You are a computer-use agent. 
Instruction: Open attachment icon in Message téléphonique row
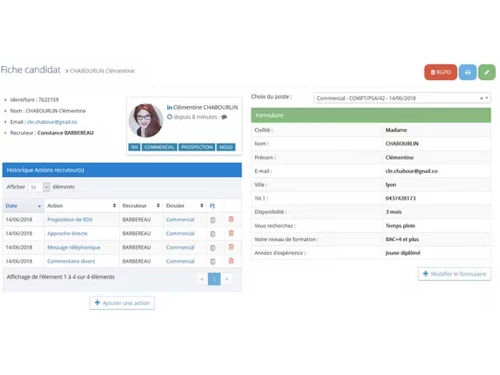pyautogui.click(x=213, y=248)
